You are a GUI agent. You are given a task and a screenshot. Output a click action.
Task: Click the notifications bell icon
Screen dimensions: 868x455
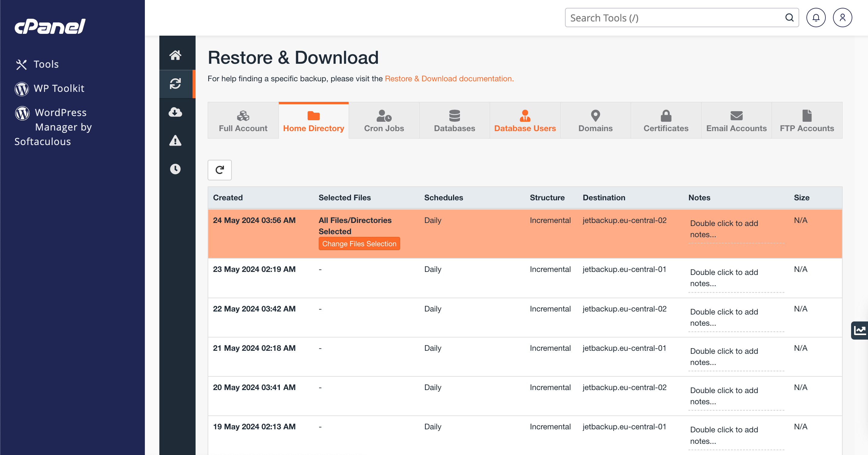[815, 18]
